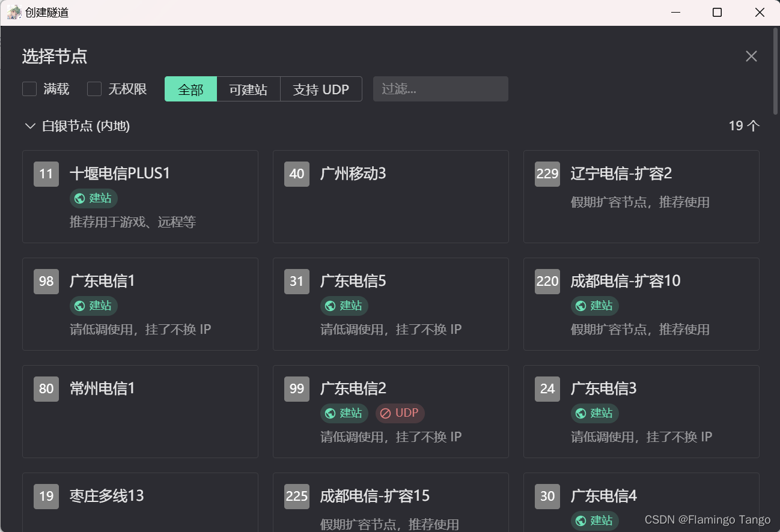
Task: Select node 广东电信1
Action: click(x=140, y=304)
